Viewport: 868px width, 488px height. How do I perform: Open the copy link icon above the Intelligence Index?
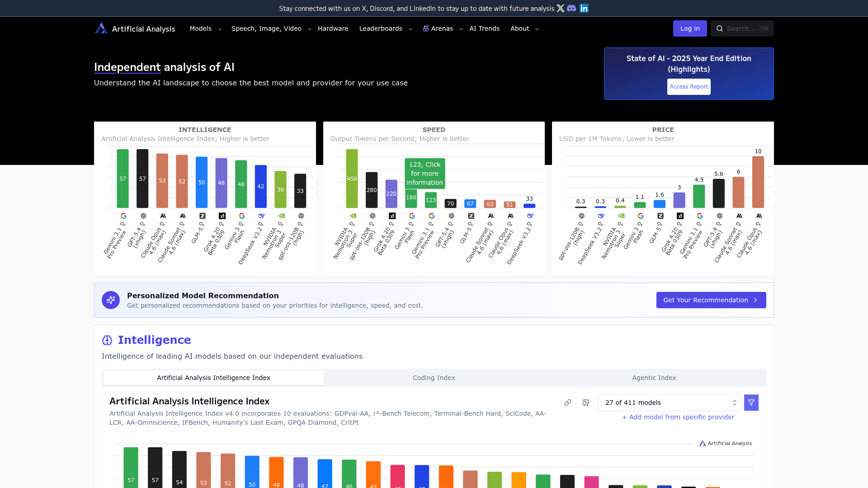point(567,403)
